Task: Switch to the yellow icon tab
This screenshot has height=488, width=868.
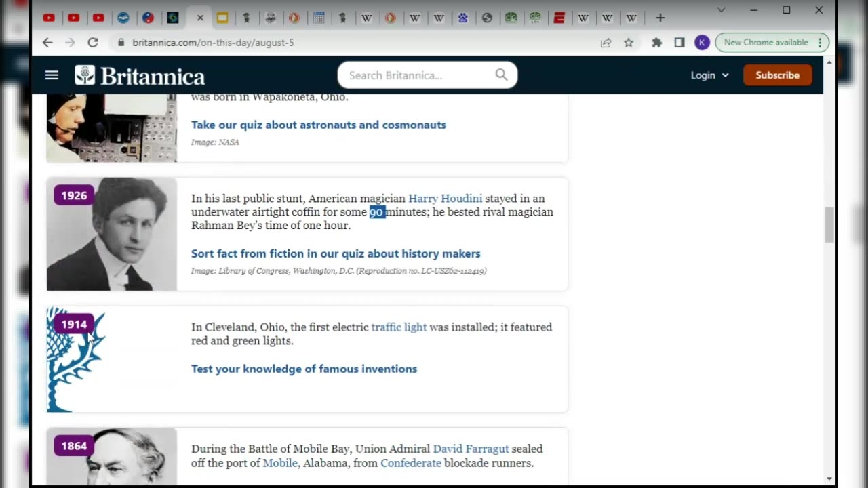Action: 222,18
